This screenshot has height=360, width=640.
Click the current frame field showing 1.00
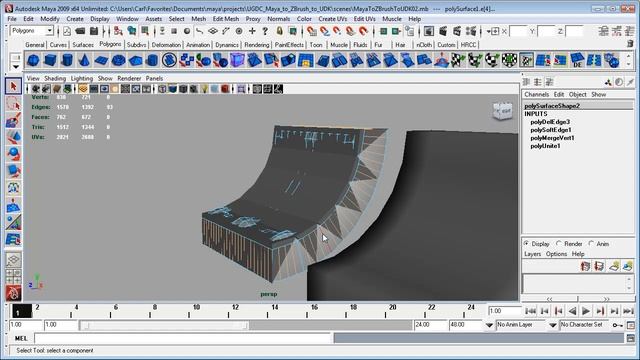504,311
